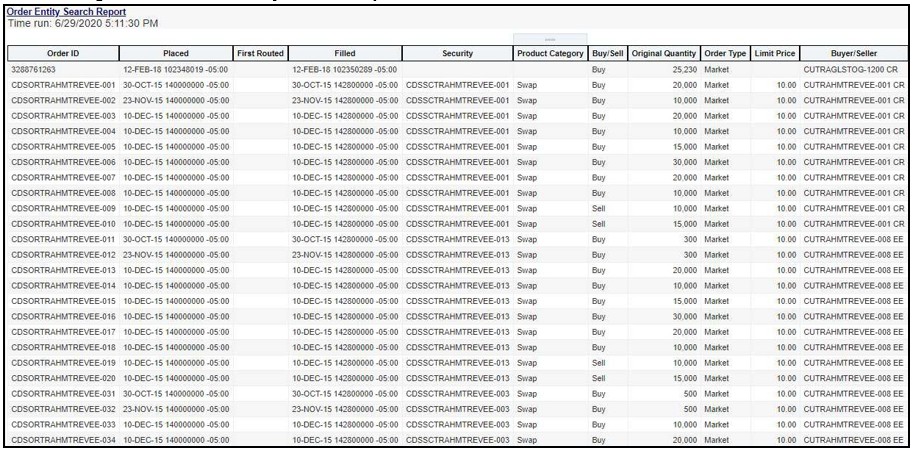Select order CDSORTRAHMTREVEE-034

(64, 440)
